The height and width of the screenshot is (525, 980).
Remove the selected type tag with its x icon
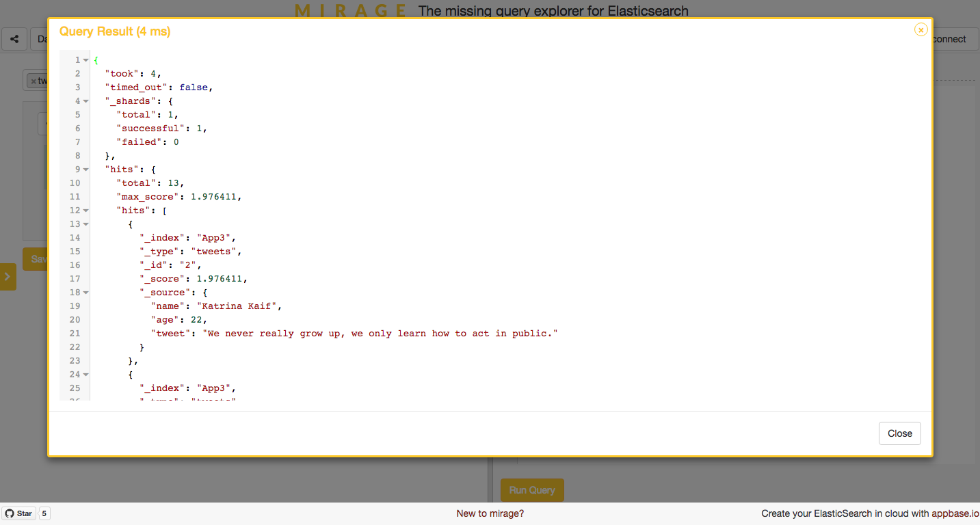coord(33,81)
